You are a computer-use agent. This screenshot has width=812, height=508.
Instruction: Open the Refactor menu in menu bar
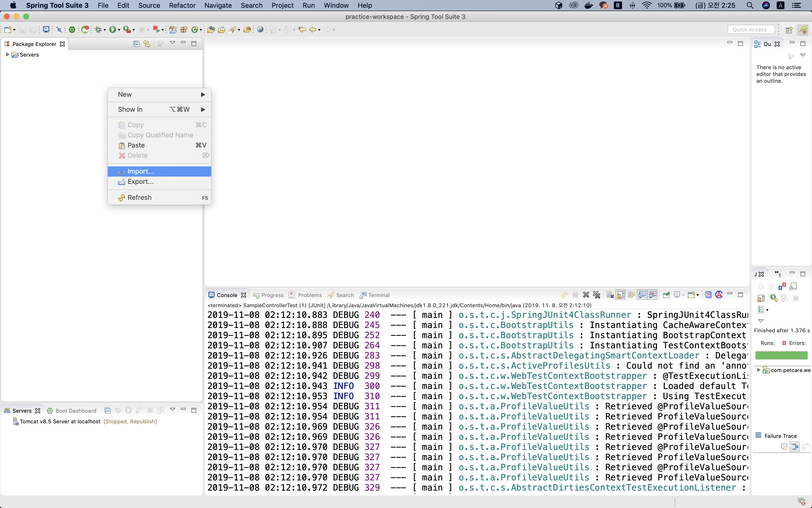[x=182, y=5]
